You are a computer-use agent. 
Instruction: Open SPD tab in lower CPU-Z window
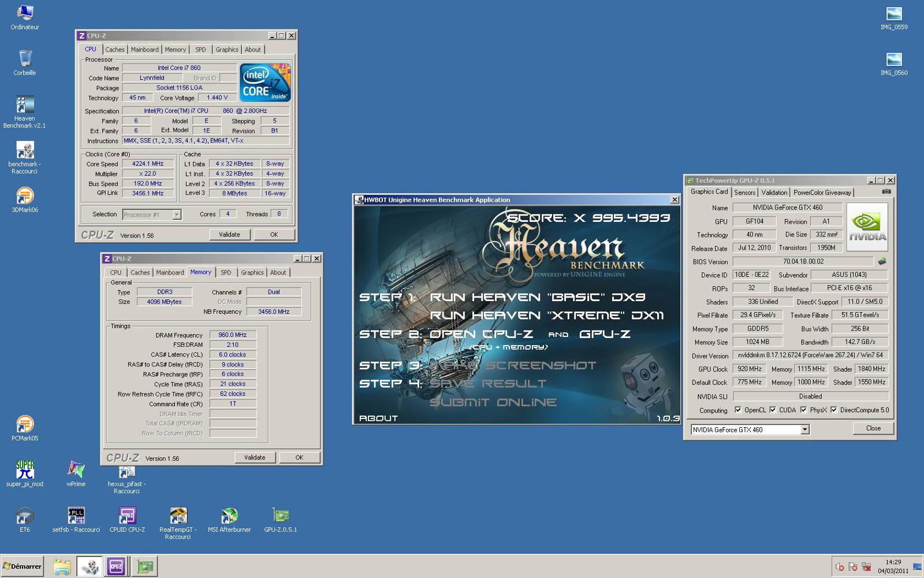(x=226, y=273)
